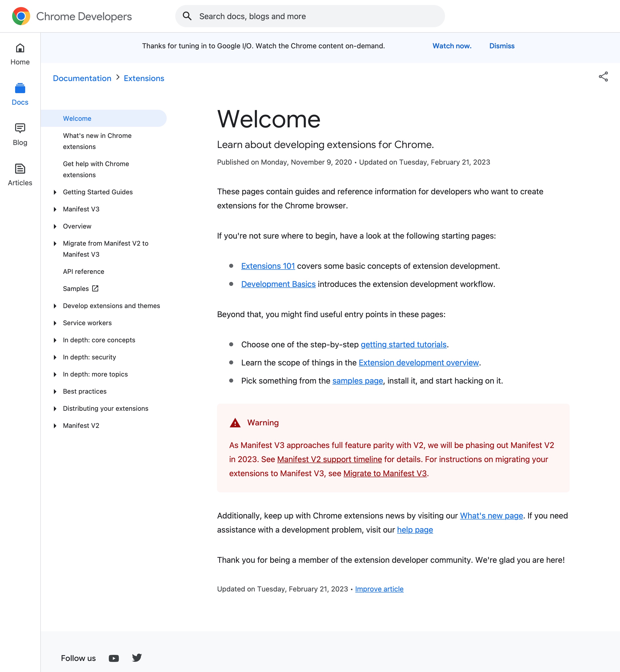Open the Extensions 101 link

[268, 266]
